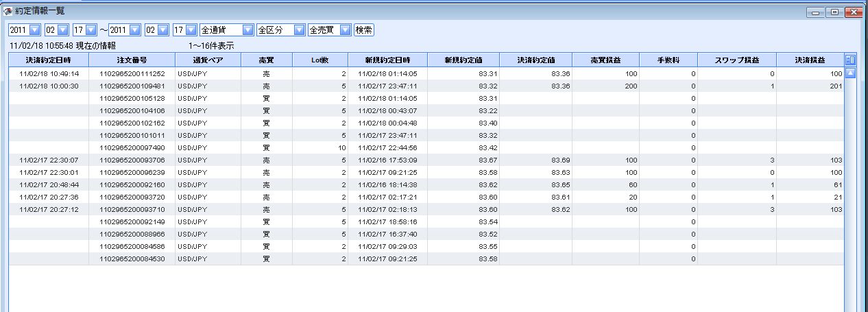The width and height of the screenshot is (868, 312).
Task: Select order number 1102965200102162
Action: pyautogui.click(x=132, y=123)
